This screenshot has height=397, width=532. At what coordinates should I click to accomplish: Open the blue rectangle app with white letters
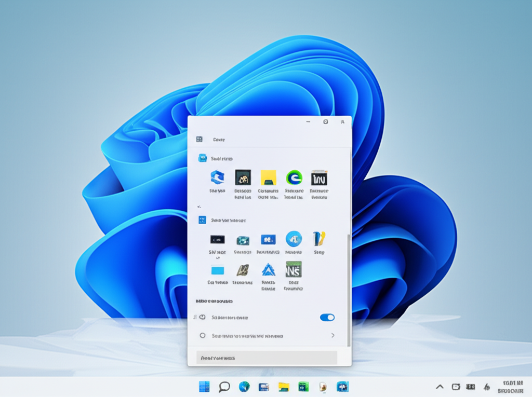tap(269, 240)
